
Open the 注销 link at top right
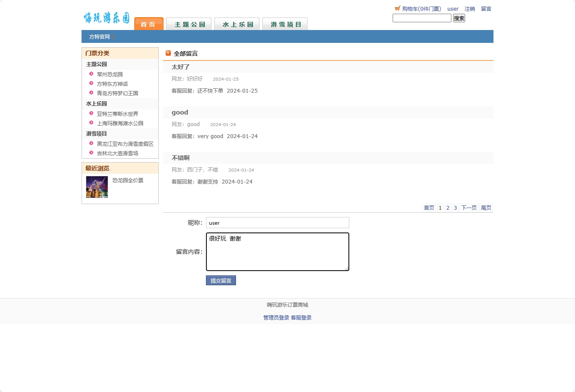pos(469,9)
